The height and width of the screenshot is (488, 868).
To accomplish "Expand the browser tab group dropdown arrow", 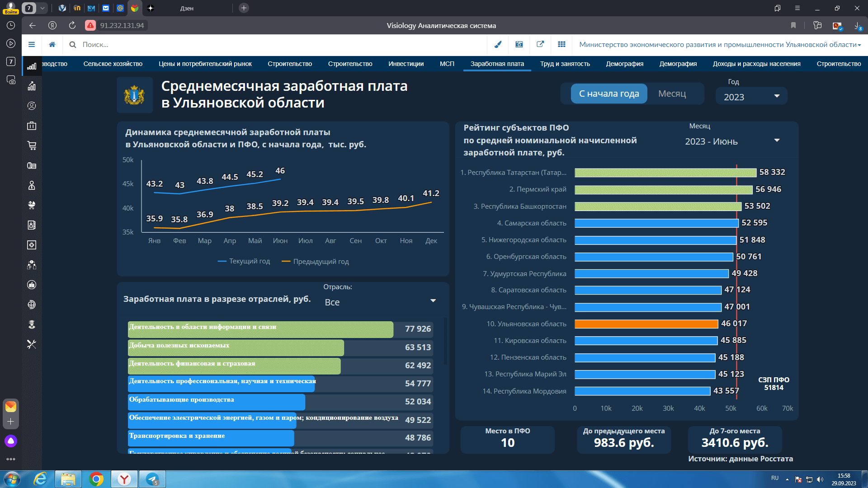I will pos(42,8).
